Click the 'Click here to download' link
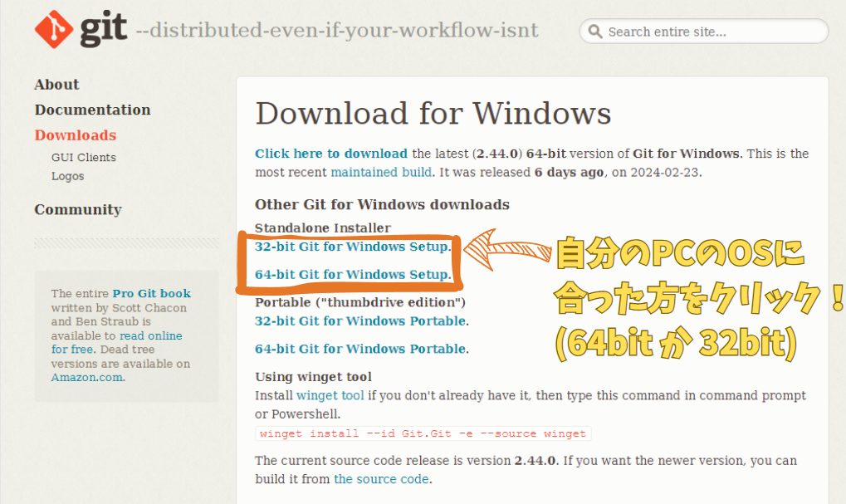The height and width of the screenshot is (504, 846). click(x=330, y=154)
